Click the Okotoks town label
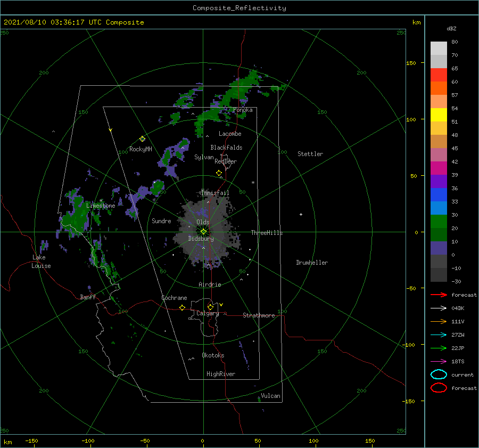 (x=213, y=355)
